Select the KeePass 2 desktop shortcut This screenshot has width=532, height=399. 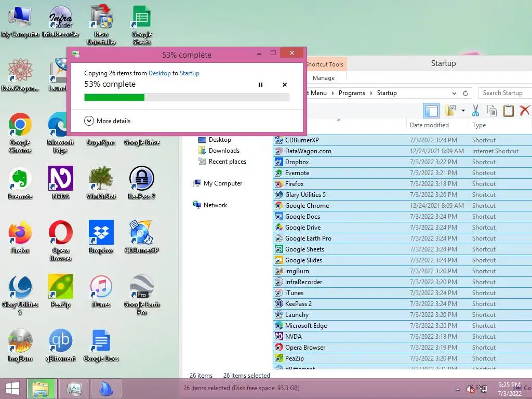click(x=141, y=183)
